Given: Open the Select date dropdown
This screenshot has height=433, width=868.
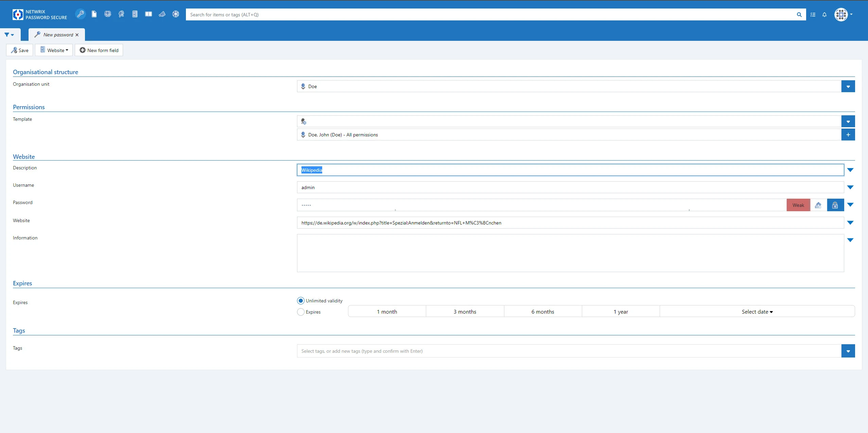Looking at the screenshot, I should (757, 312).
